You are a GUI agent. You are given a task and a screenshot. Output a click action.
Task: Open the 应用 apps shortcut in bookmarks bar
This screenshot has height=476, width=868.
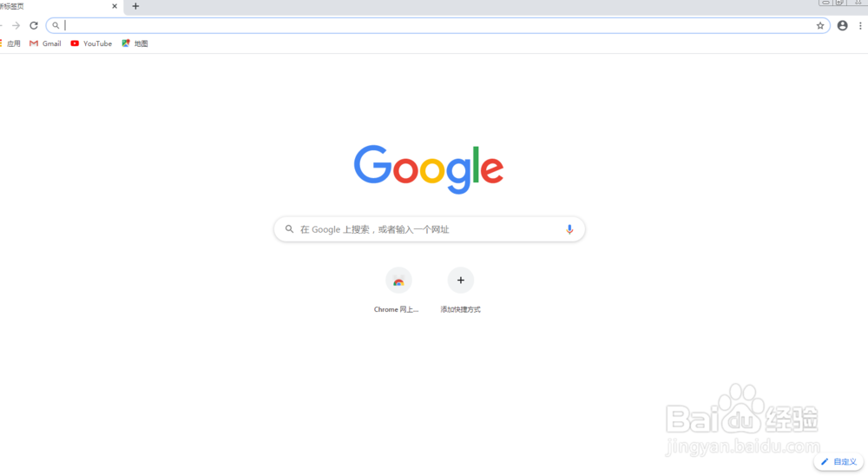click(10, 43)
